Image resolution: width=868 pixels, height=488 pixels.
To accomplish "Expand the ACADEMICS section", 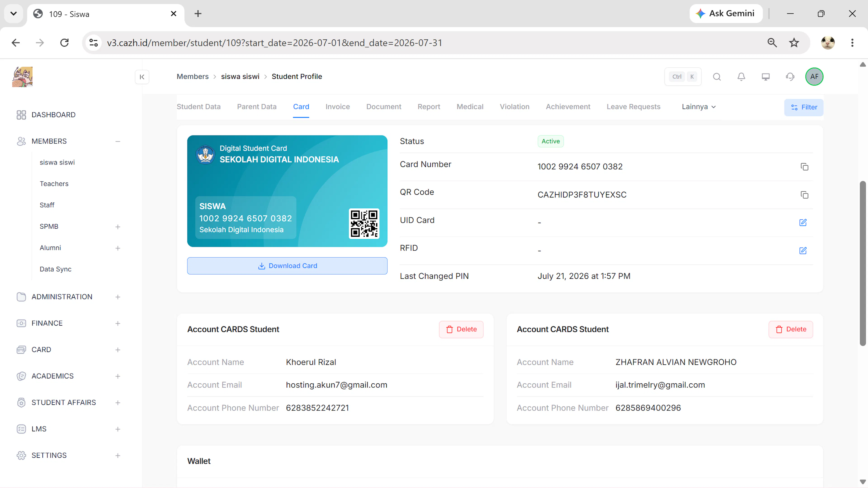I will [x=118, y=377].
